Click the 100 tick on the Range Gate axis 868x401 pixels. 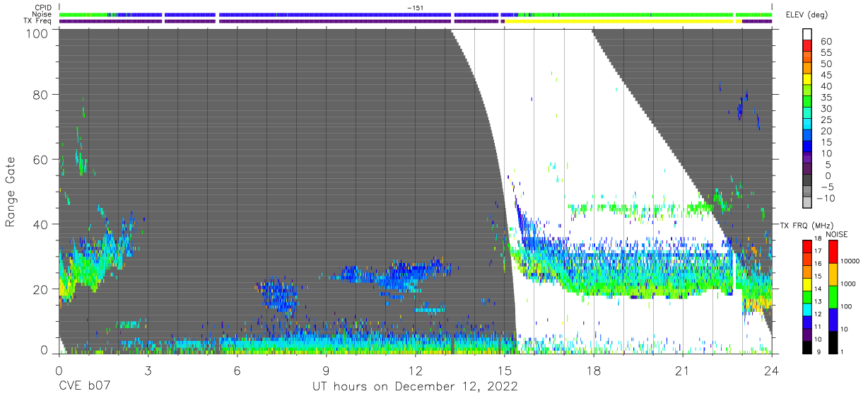coord(38,33)
